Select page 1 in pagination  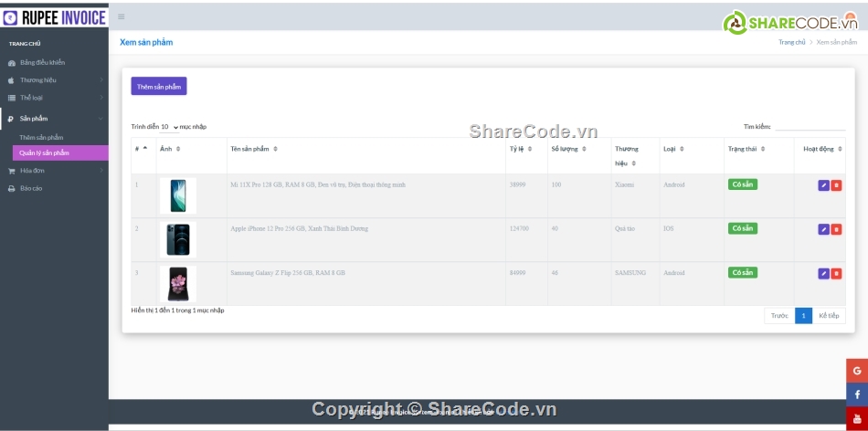point(803,316)
